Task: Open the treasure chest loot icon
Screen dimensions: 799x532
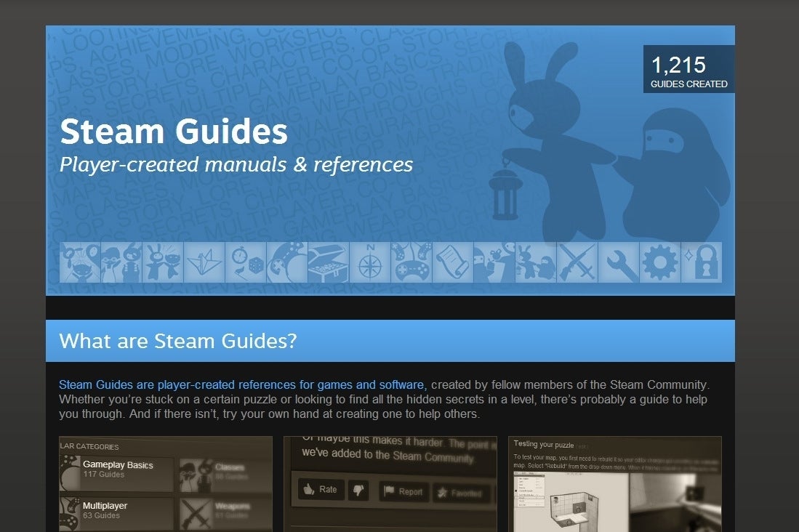Action: coord(328,262)
